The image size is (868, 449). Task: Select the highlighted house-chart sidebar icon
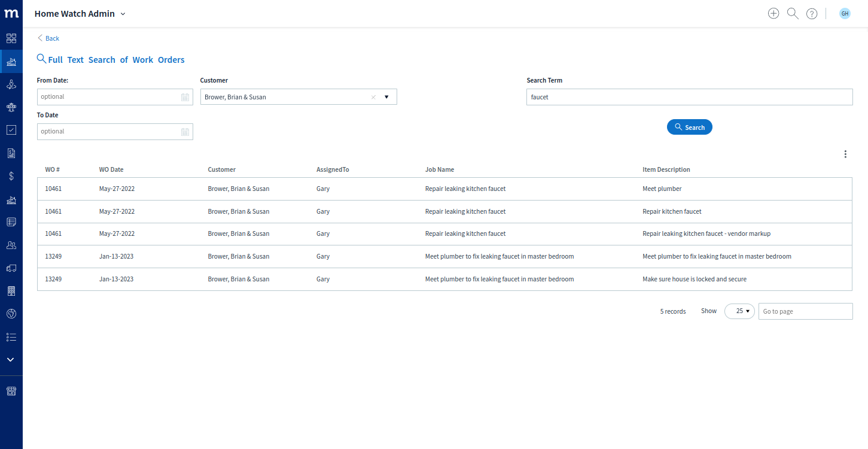pyautogui.click(x=11, y=62)
